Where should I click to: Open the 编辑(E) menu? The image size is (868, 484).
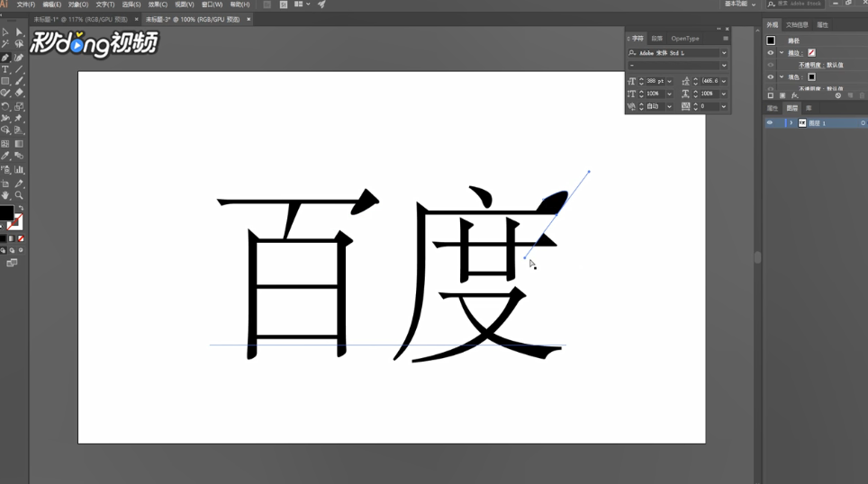click(52, 4)
